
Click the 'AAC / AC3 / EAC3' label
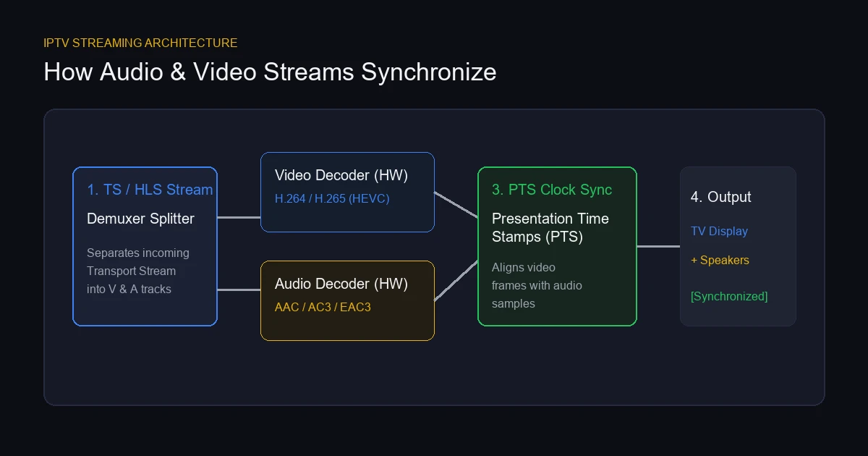323,307
